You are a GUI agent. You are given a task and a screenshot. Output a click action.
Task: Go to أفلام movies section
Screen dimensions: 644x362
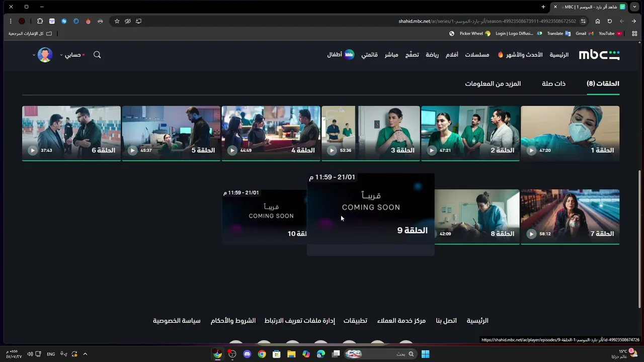(x=452, y=55)
